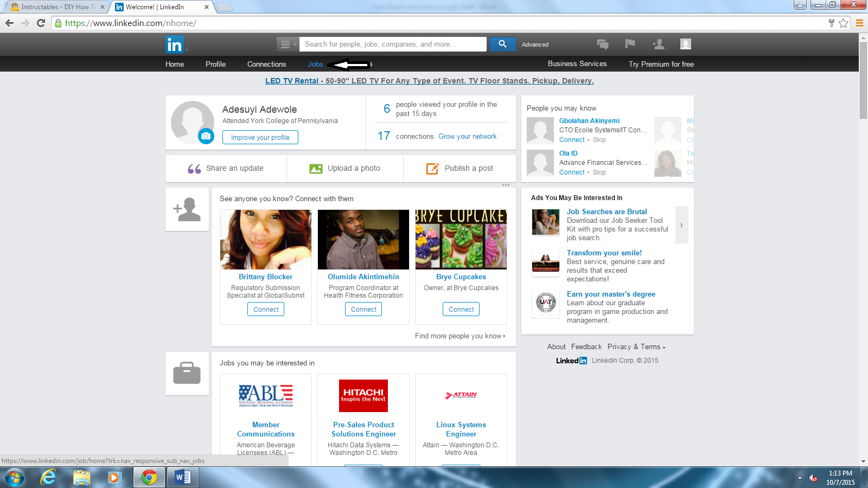Click Find more people you know link

(459, 336)
